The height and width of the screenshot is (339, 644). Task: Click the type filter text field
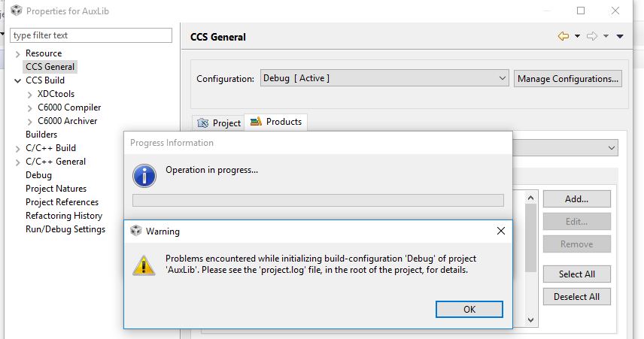coord(92,35)
